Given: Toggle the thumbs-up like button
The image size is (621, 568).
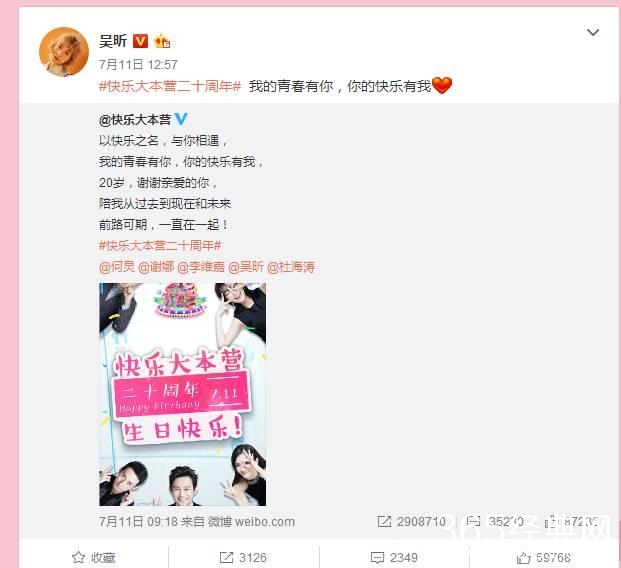Looking at the screenshot, I should tap(544, 558).
